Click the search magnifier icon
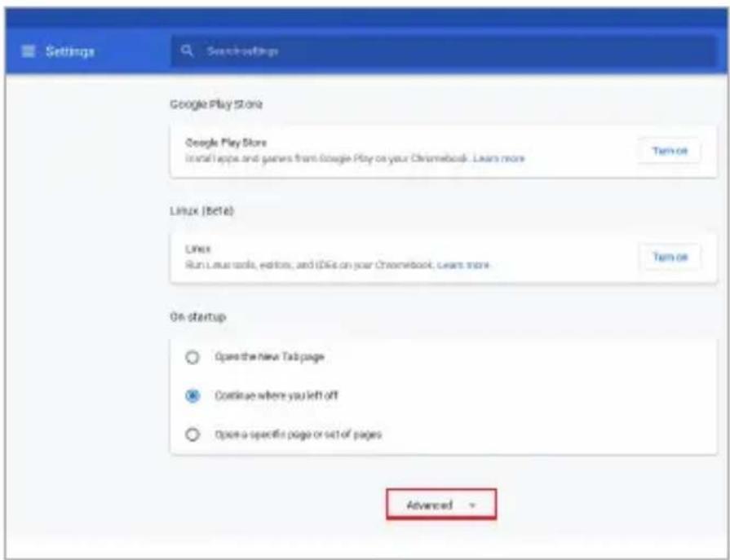Screen dimensions: 730x560 pyautogui.click(x=187, y=51)
